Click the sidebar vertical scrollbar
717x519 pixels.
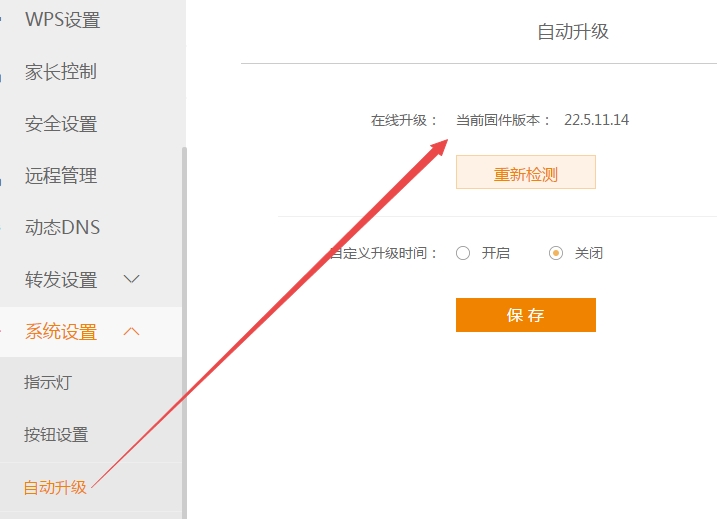pyautogui.click(x=183, y=330)
